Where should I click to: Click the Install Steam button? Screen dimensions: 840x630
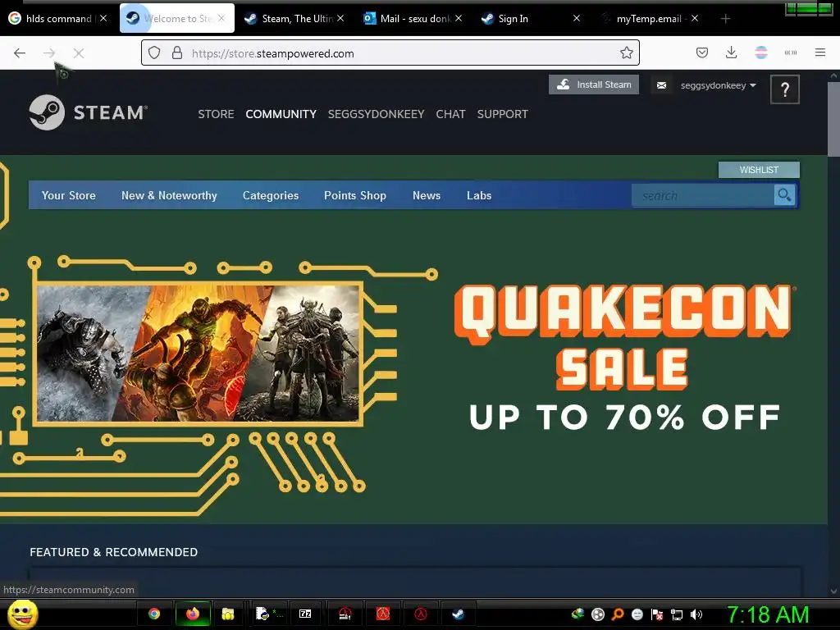(594, 84)
